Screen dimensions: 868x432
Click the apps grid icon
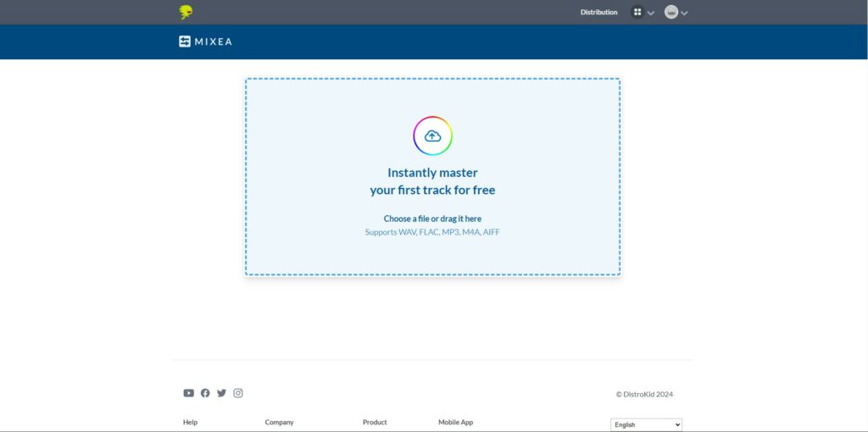pos(637,12)
